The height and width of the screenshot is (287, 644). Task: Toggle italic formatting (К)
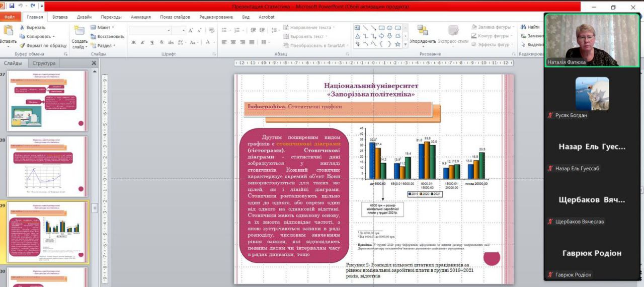142,42
